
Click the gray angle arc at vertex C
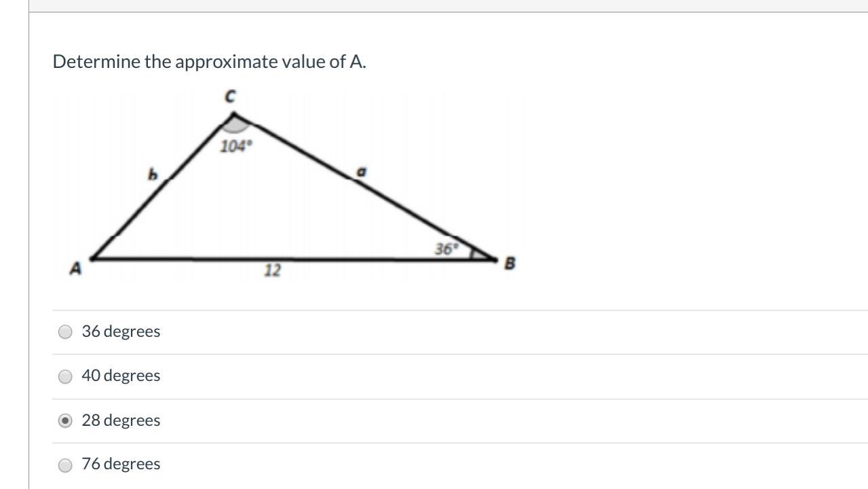[235, 126]
